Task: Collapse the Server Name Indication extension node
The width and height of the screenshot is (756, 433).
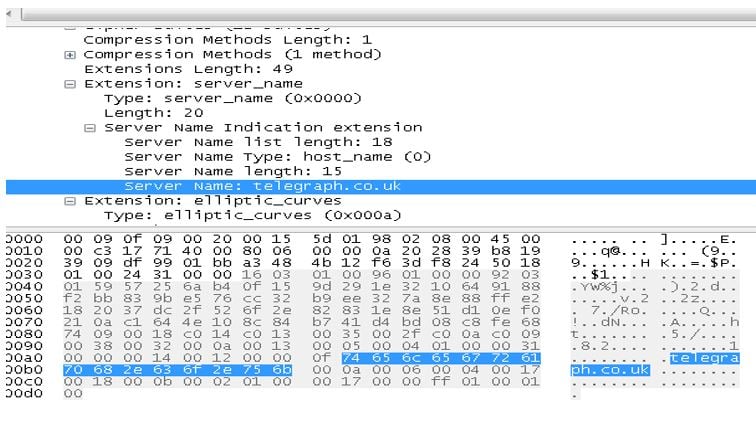Action: [x=90, y=128]
